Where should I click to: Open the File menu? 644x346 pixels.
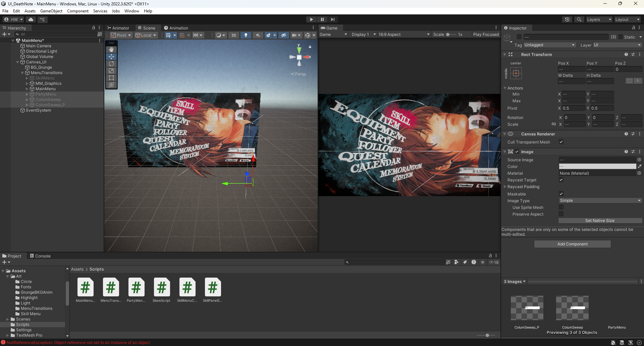pyautogui.click(x=5, y=11)
